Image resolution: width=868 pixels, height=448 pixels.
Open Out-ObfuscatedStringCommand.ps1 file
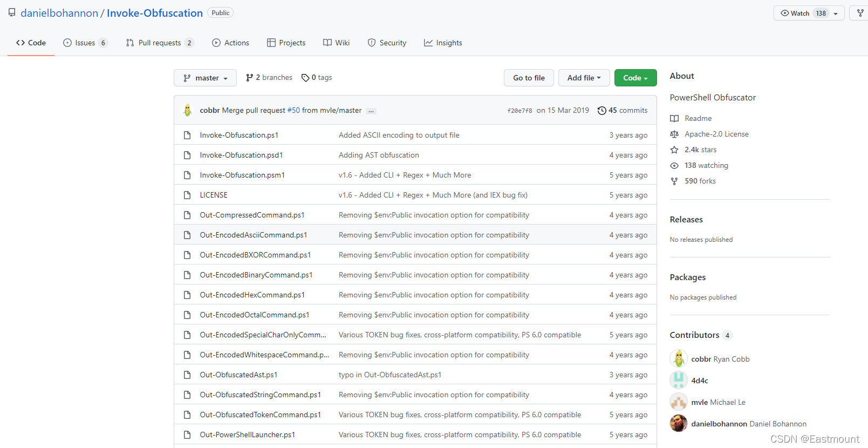tap(261, 395)
